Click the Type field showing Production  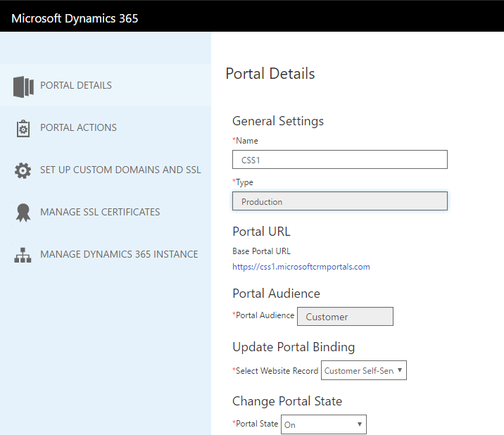339,201
